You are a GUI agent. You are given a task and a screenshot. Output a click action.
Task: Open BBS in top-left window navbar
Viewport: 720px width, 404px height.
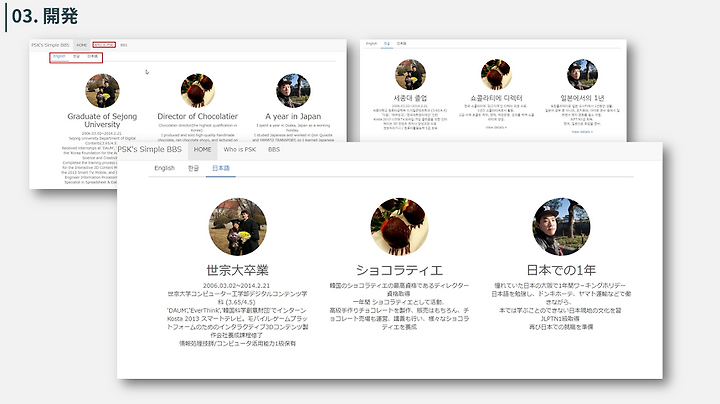124,45
